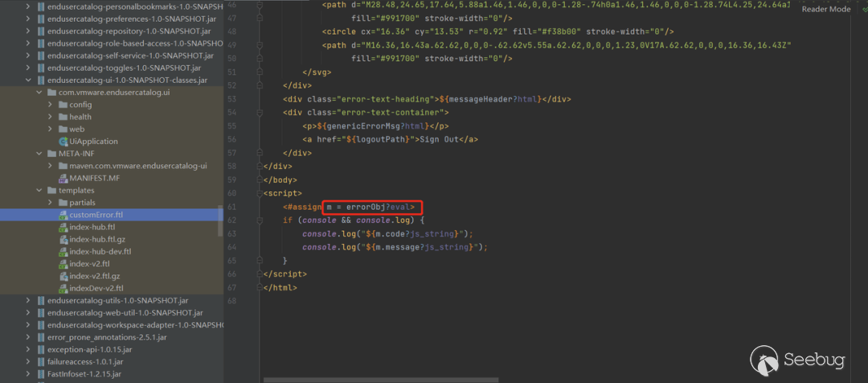Screen dimensions: 868x383
Task: Click the index-hub-dev.ftl file icon
Action: 63,251
